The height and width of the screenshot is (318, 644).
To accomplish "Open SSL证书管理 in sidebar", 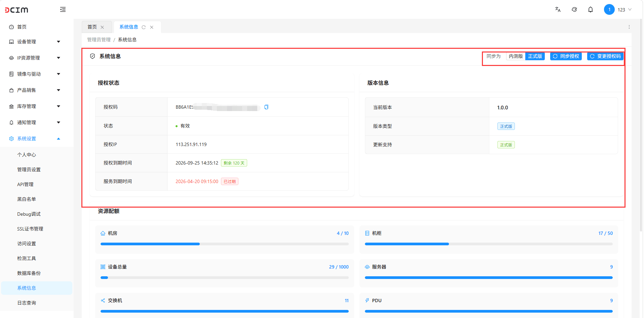I will tap(30, 229).
